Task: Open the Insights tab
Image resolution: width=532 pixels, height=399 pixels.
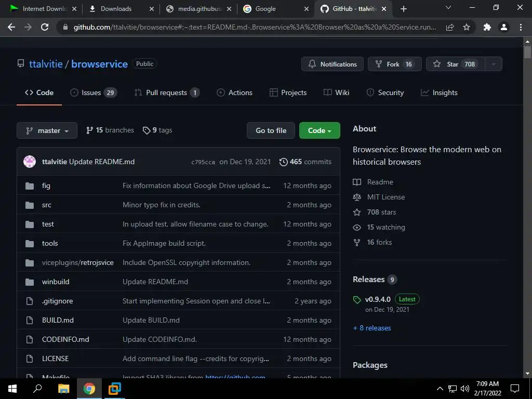Action: pyautogui.click(x=439, y=92)
